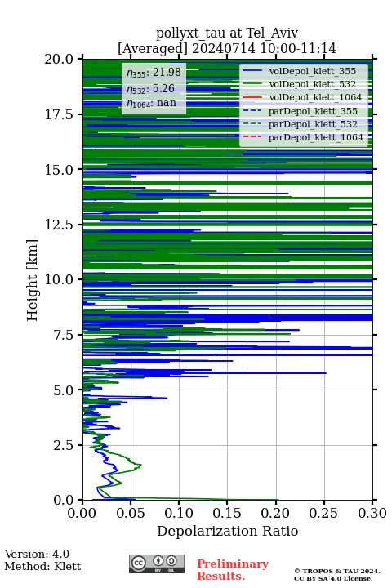Click the BY attribution person icon
Image resolution: width=392 pixels, height=588 pixels.
tap(158, 561)
